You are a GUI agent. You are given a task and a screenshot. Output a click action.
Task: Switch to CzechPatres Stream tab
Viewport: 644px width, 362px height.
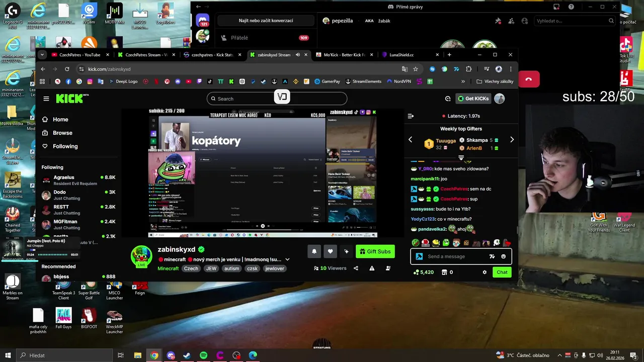(146, 55)
